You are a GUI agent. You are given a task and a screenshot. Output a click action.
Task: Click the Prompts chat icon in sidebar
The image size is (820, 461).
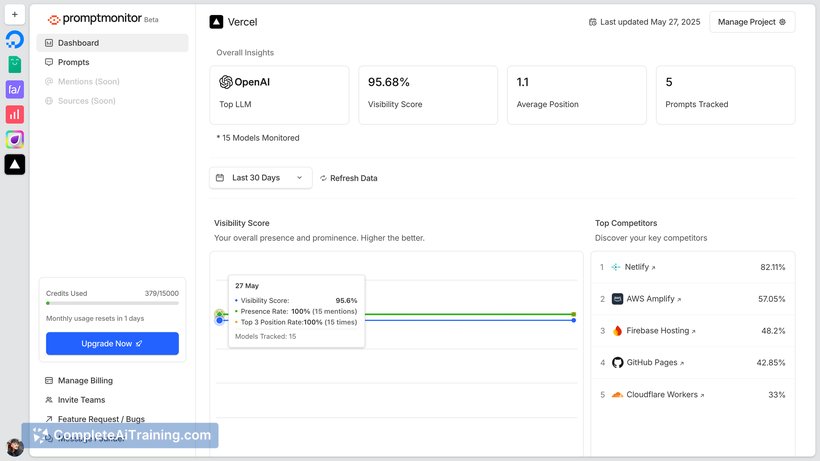[49, 62]
